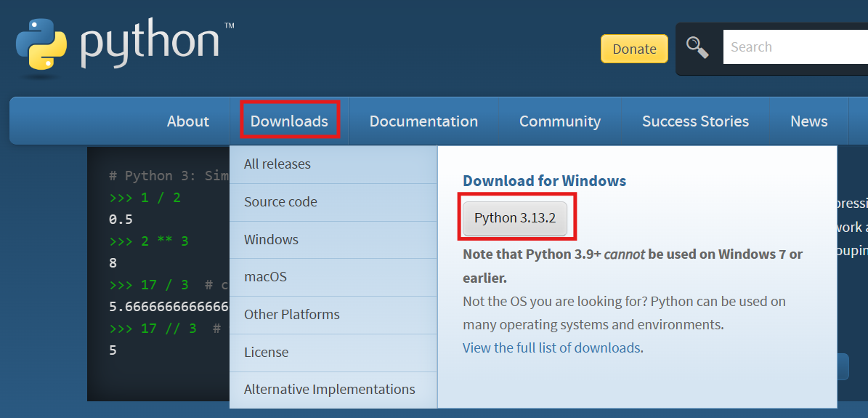The image size is (868, 418).
Task: Select Source code in the Downloads dropdown
Action: 333,202
